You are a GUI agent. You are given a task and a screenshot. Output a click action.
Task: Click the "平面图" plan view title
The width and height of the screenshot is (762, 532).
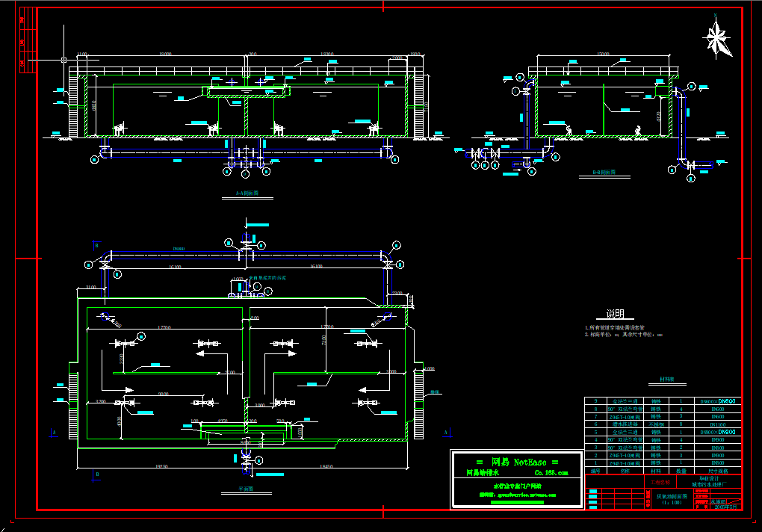coord(246,489)
